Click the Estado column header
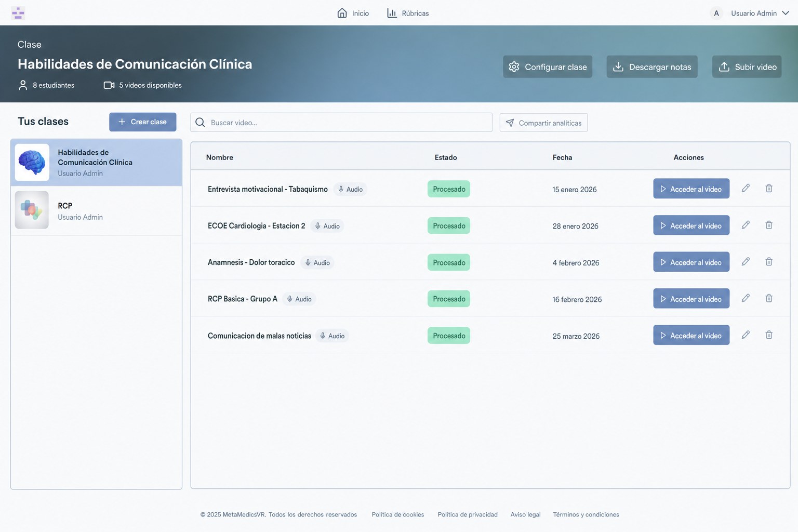The width and height of the screenshot is (798, 532). (446, 157)
